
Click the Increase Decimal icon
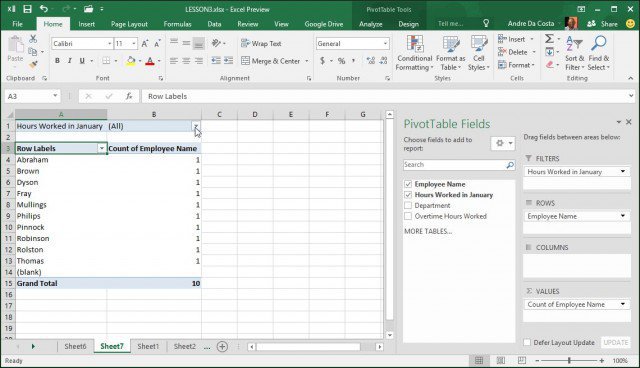[371, 61]
